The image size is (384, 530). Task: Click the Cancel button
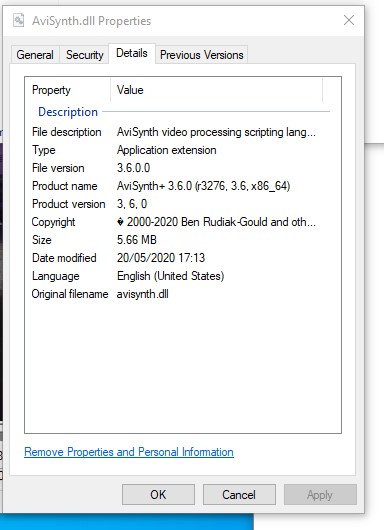(x=239, y=495)
